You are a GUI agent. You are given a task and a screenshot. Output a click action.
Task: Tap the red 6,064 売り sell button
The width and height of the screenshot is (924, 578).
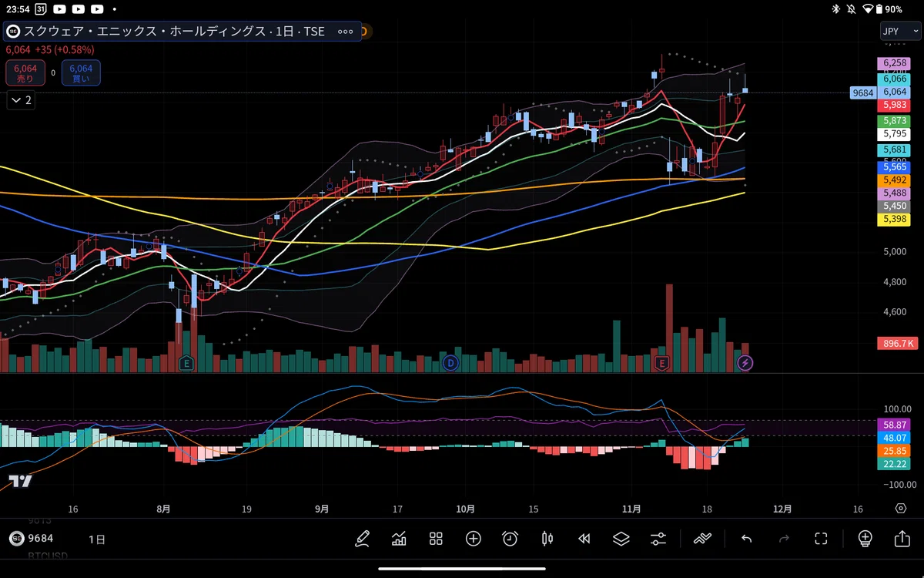pyautogui.click(x=25, y=73)
